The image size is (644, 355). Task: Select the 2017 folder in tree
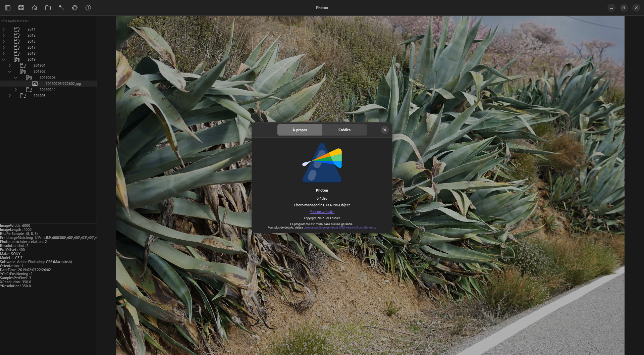pyautogui.click(x=32, y=47)
